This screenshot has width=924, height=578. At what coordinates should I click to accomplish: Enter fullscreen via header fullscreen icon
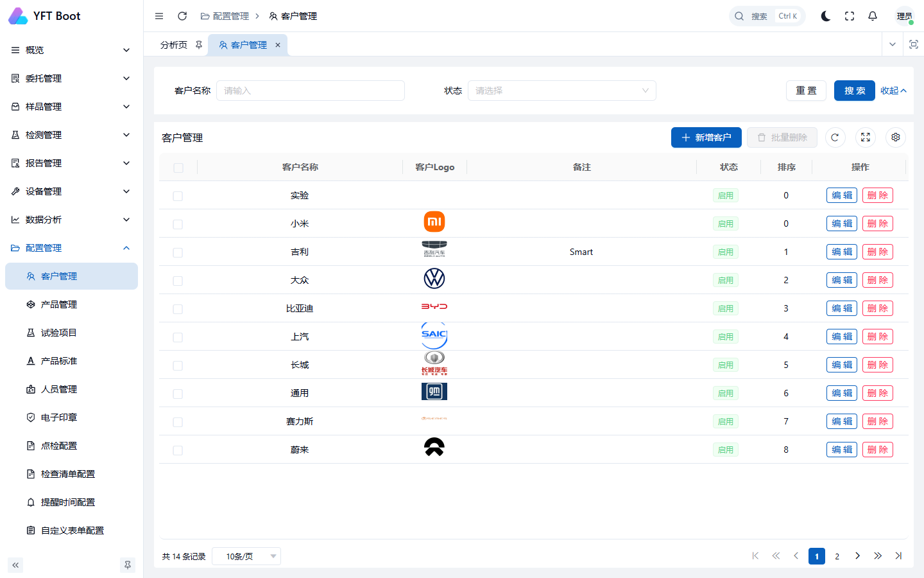point(850,16)
